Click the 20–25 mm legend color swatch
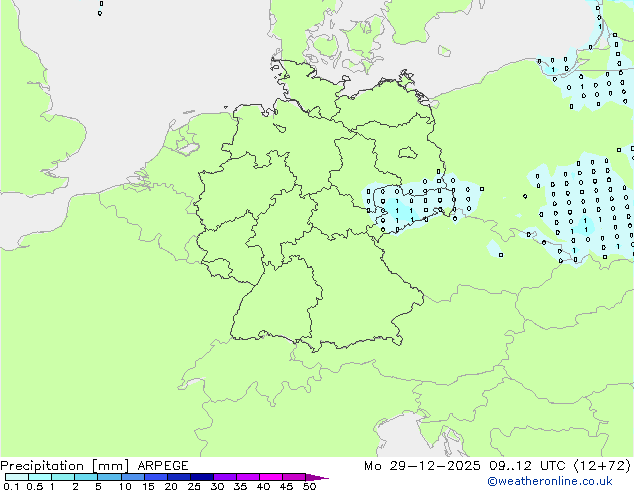This screenshot has width=634, height=490. 179,477
